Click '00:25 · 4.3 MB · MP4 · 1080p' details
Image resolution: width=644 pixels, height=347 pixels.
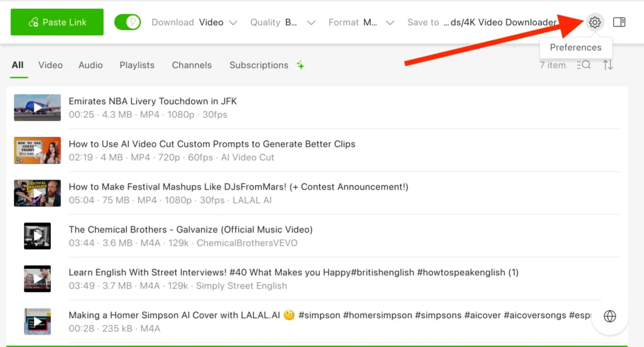(148, 115)
